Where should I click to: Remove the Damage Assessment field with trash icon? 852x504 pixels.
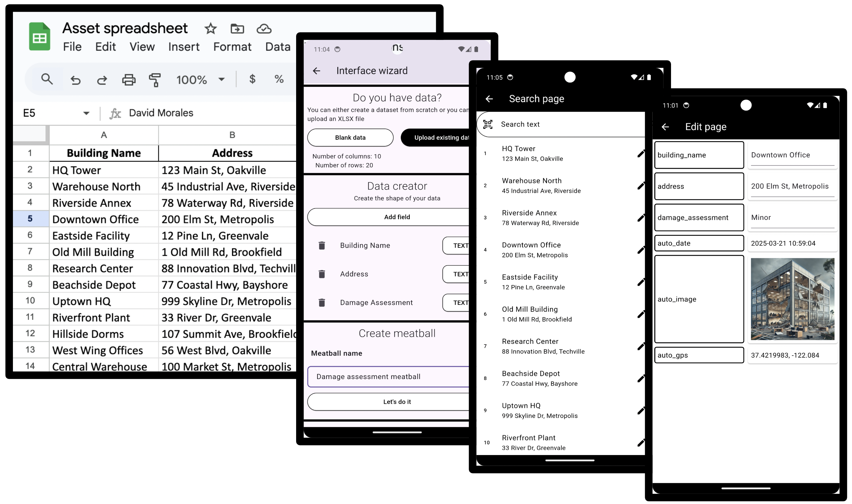(321, 302)
